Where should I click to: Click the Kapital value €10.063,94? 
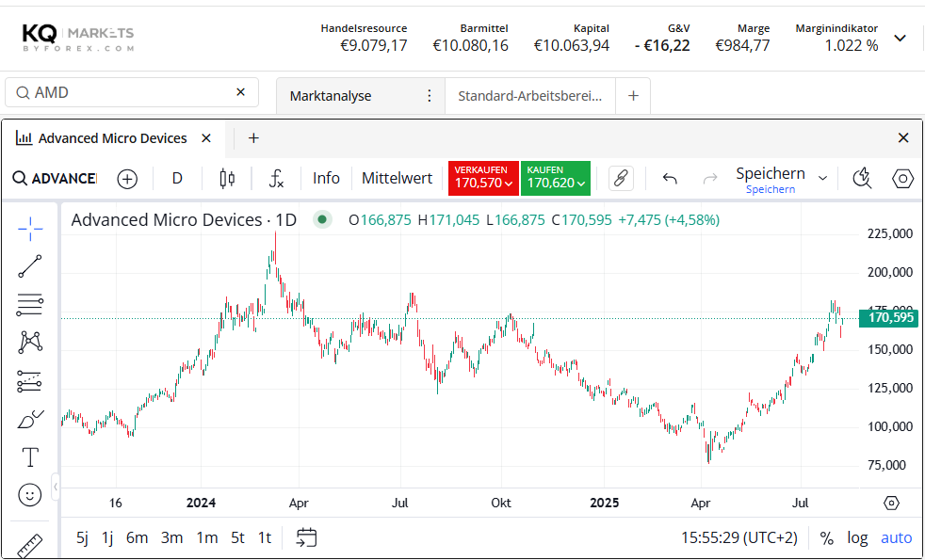(572, 45)
